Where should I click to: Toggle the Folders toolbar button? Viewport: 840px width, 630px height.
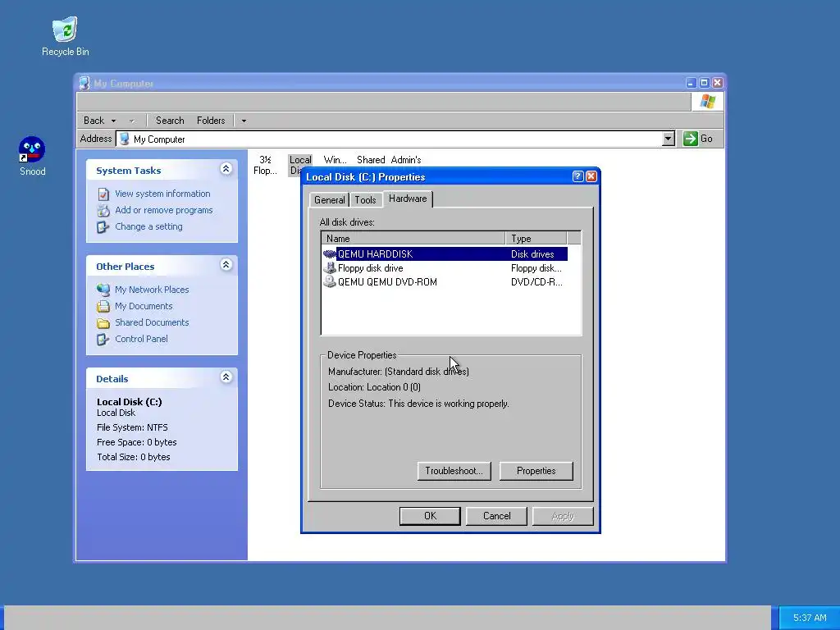click(211, 121)
